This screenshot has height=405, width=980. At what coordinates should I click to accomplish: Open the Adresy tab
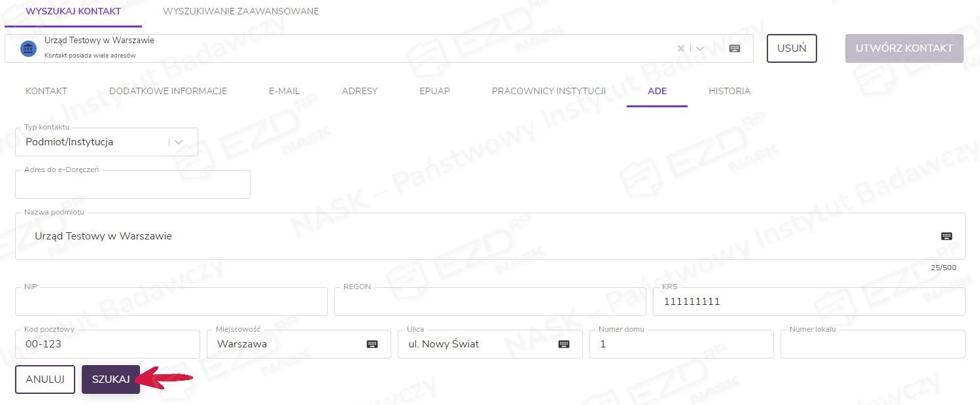pos(359,91)
